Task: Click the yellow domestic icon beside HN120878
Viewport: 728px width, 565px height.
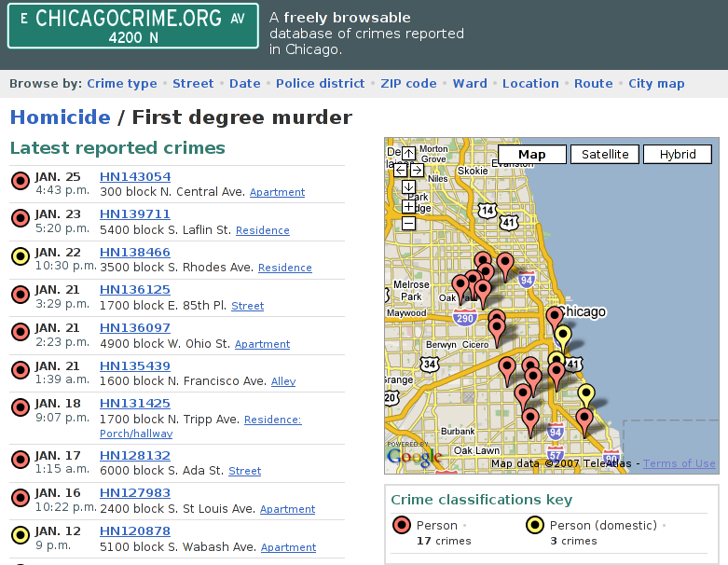Action: [21, 535]
